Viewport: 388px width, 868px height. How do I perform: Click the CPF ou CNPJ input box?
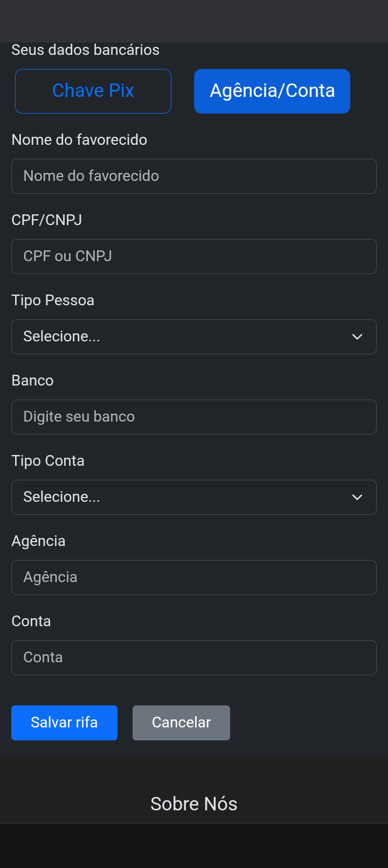(194, 256)
